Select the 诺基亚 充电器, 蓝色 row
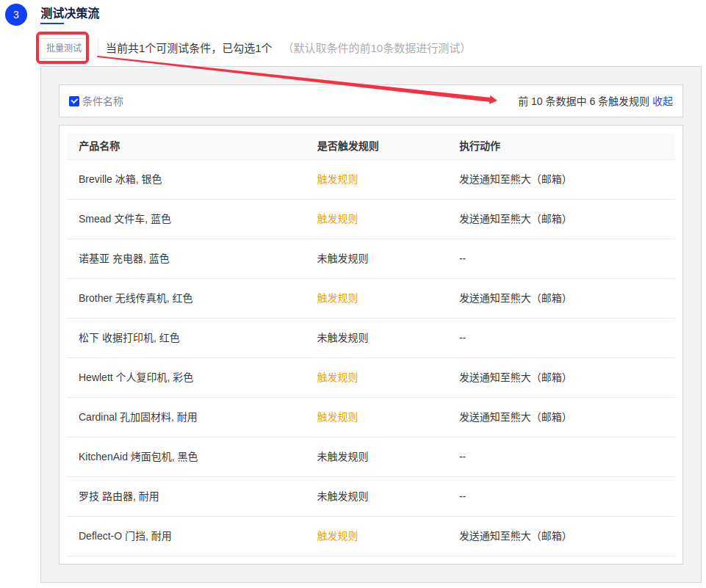Screen dimensions: 706x588 pos(123,258)
